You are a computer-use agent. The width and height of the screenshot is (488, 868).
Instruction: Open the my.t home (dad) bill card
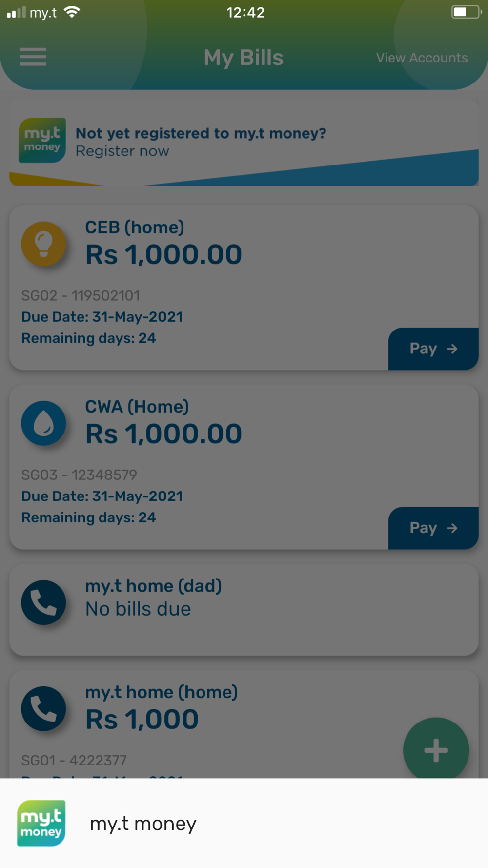tap(244, 610)
